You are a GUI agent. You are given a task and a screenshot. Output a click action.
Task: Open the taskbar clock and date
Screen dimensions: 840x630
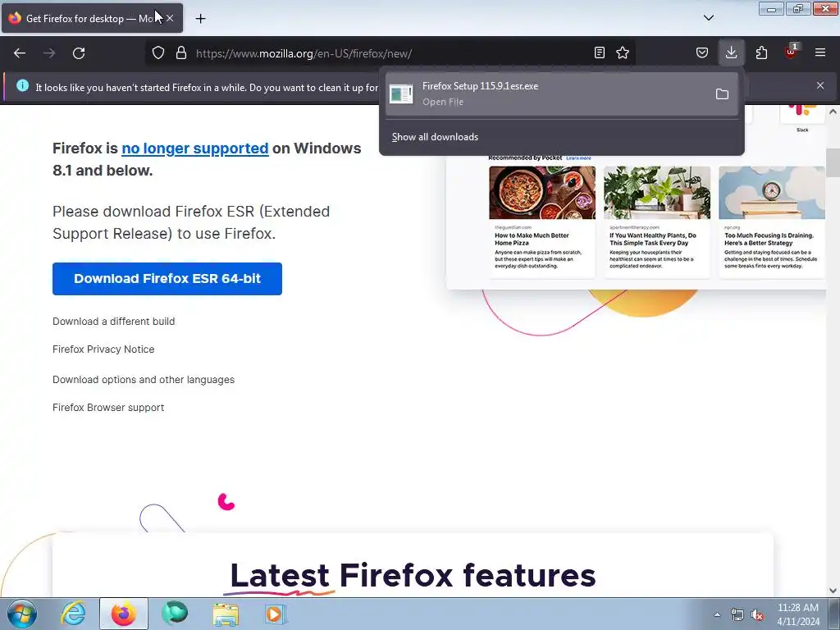[798, 614]
